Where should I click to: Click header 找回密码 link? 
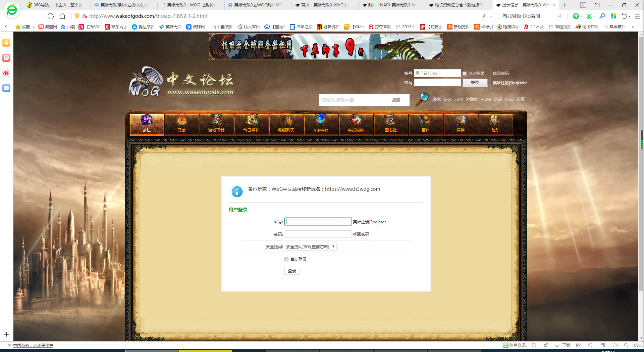(x=501, y=74)
